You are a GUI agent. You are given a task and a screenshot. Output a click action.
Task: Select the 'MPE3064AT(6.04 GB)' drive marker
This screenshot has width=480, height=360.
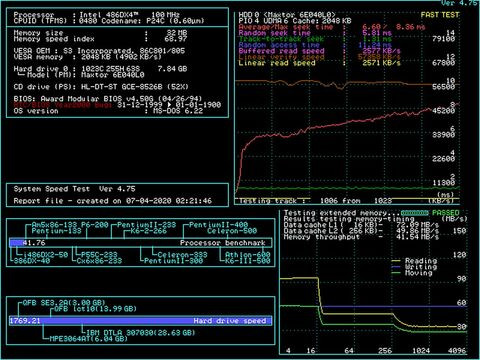[88, 339]
